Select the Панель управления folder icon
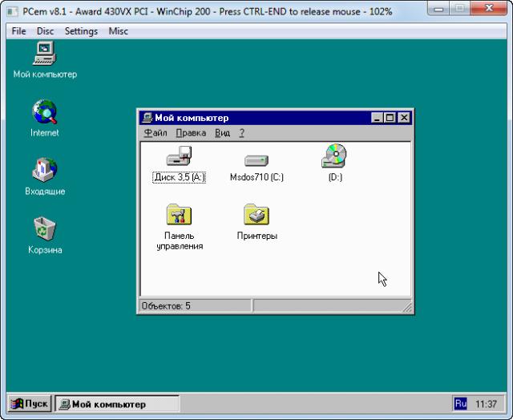 pyautogui.click(x=179, y=215)
